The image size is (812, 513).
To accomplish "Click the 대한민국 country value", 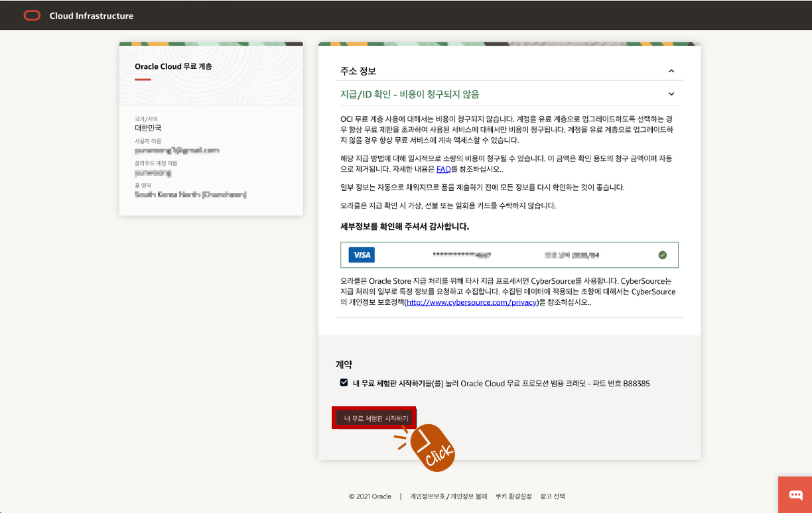I will pos(148,128).
